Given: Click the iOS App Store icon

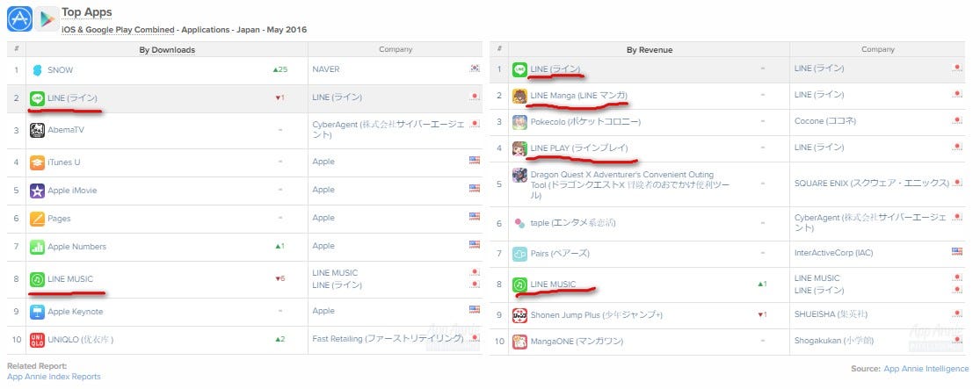Looking at the screenshot, I should point(18,18).
